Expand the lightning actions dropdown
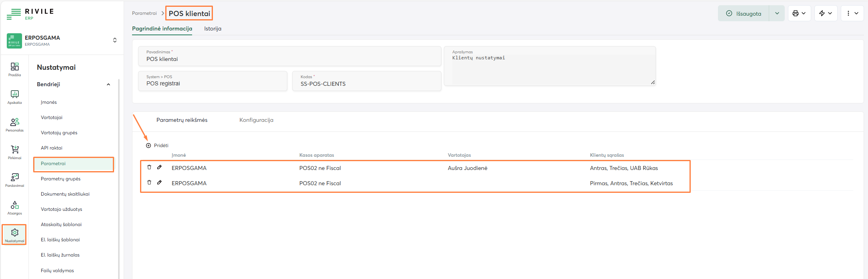The image size is (868, 279). (x=826, y=13)
